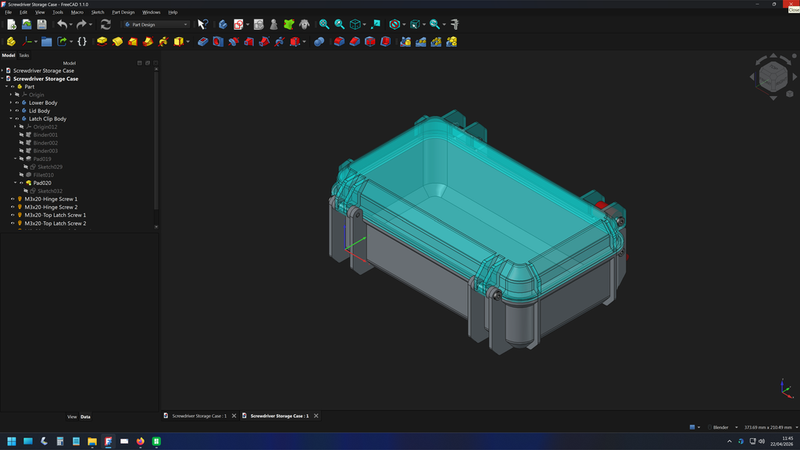Image resolution: width=800 pixels, height=450 pixels.
Task: Toggle visibility of Lower Body
Action: 17,103
